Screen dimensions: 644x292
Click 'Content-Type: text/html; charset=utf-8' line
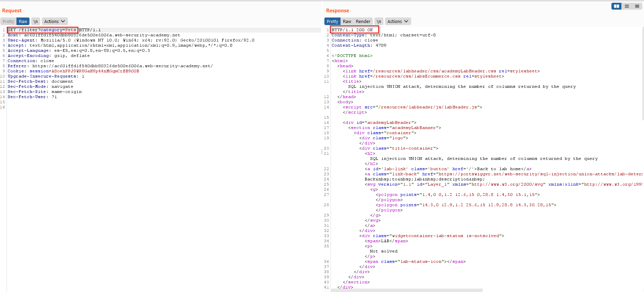coord(384,35)
